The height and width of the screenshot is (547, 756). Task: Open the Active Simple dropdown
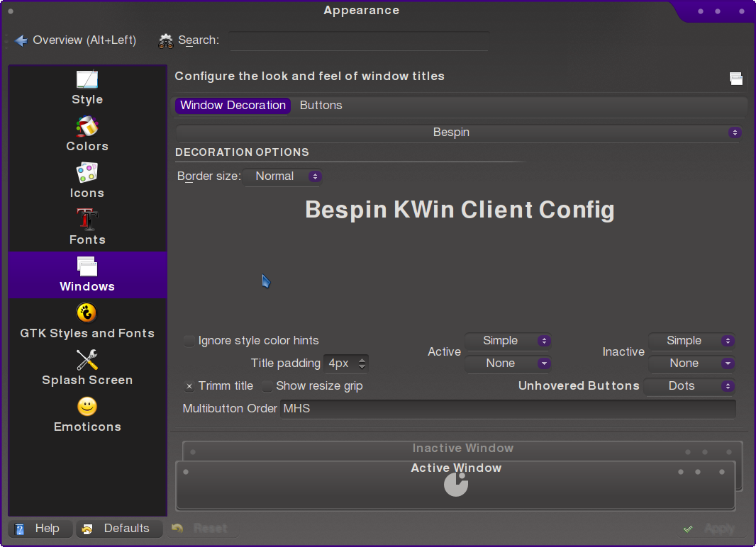508,340
